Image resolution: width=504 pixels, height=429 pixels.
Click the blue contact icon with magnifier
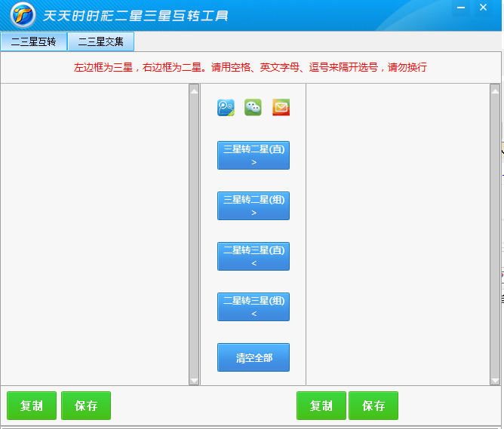coord(226,107)
